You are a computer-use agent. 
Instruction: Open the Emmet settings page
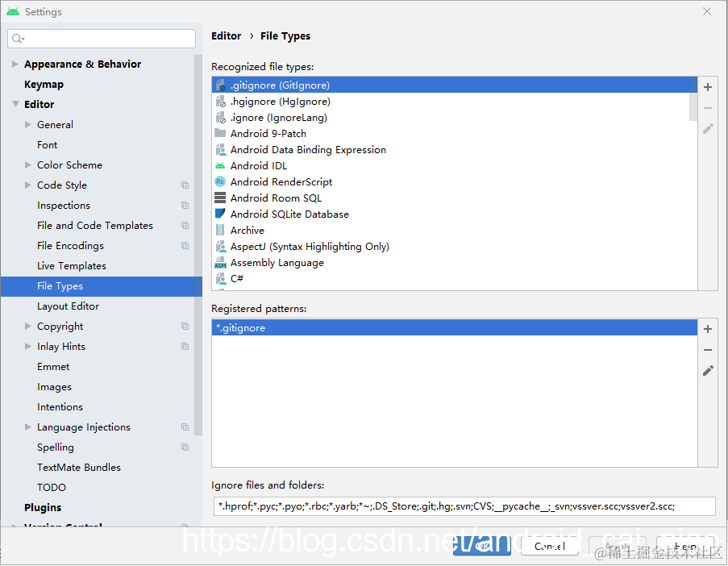(53, 367)
